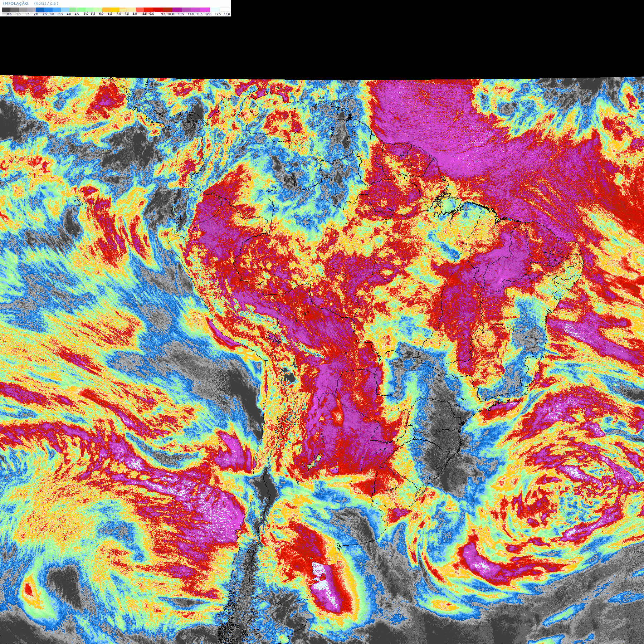
Task: Click the 2.5 legend value
Action: pyautogui.click(x=45, y=14)
